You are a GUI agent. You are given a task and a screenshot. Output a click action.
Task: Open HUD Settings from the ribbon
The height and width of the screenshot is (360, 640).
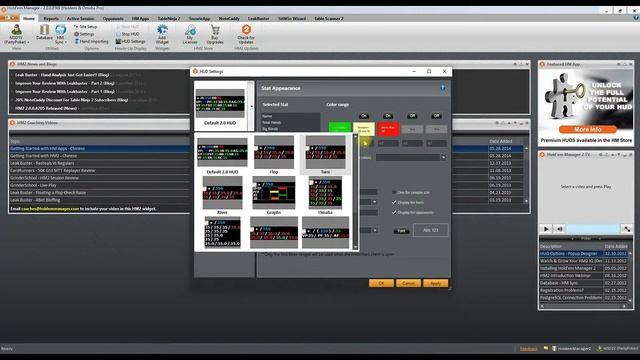click(131, 41)
